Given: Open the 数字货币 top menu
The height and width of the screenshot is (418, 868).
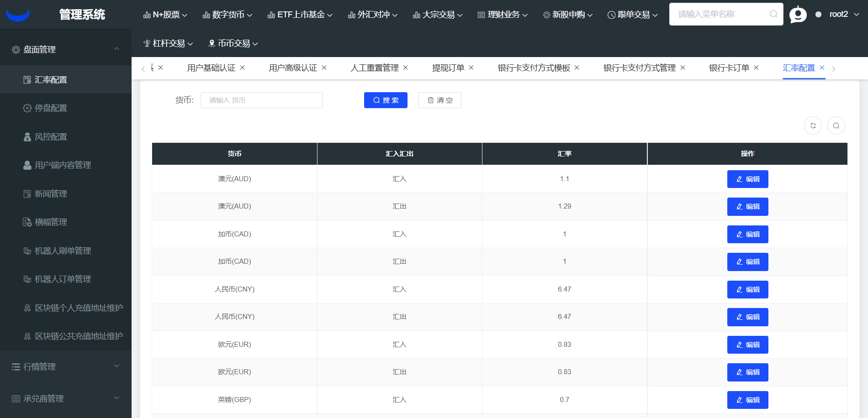Looking at the screenshot, I should click(227, 15).
